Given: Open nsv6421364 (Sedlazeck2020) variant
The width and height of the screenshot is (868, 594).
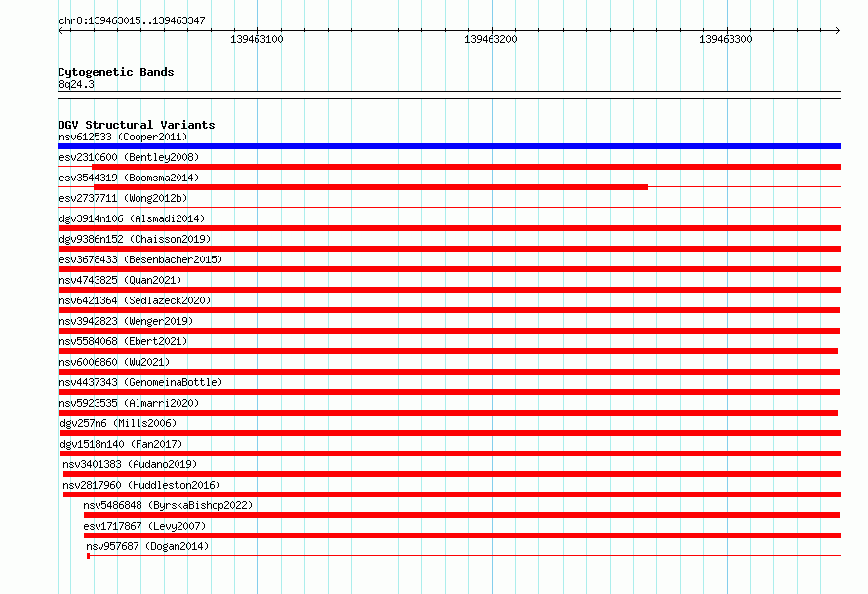Looking at the screenshot, I should click(x=135, y=300).
